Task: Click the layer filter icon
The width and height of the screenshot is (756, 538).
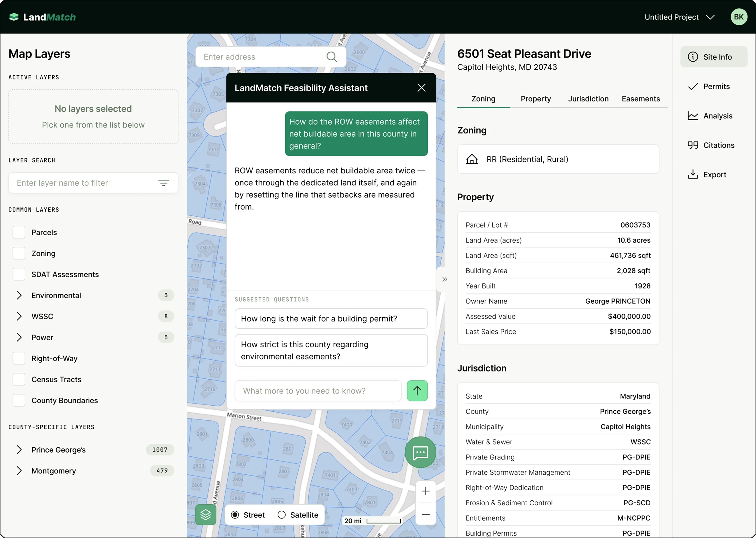Action: pyautogui.click(x=164, y=183)
